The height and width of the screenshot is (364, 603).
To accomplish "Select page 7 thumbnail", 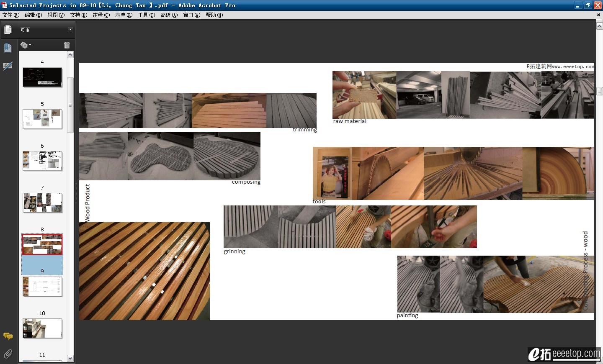I will 42,203.
